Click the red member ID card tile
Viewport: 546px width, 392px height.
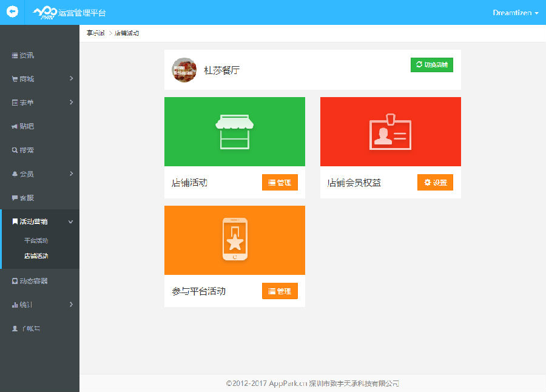[390, 132]
